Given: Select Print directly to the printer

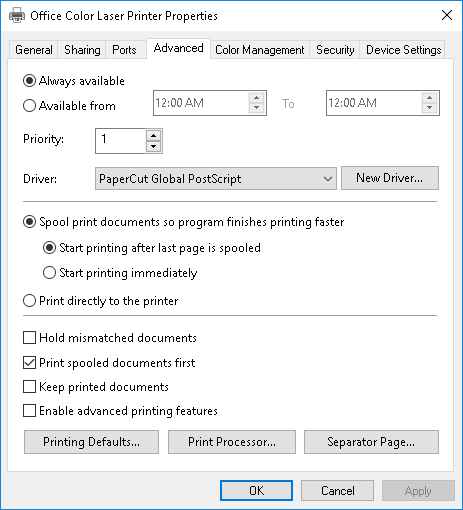Looking at the screenshot, I should (x=29, y=301).
